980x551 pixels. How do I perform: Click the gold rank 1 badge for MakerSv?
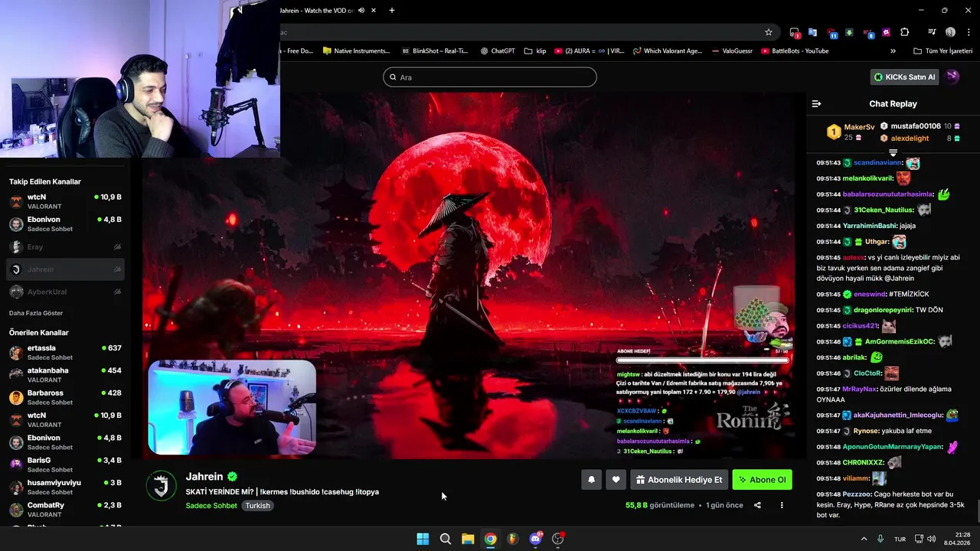[834, 132]
